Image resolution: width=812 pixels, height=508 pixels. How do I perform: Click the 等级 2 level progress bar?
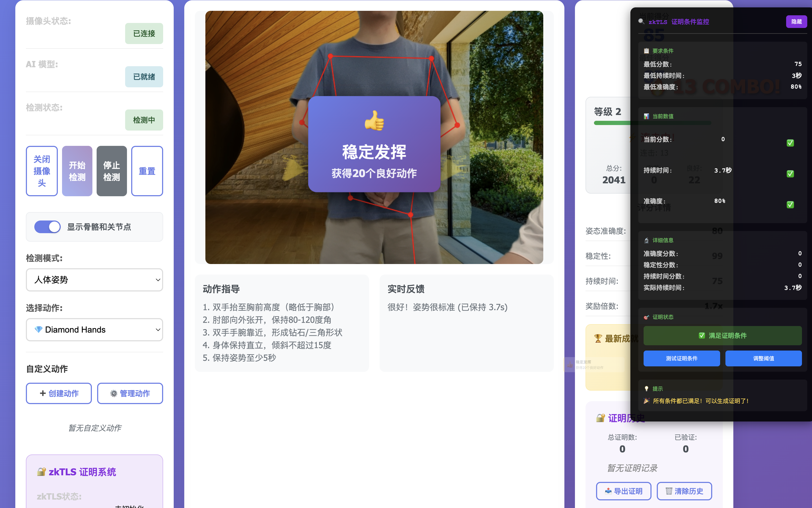(652, 123)
